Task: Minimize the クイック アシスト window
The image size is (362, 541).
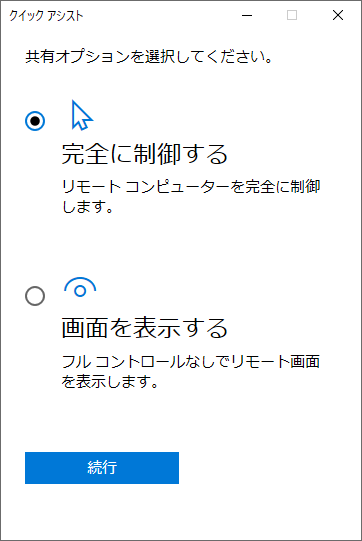Action: coord(247,15)
